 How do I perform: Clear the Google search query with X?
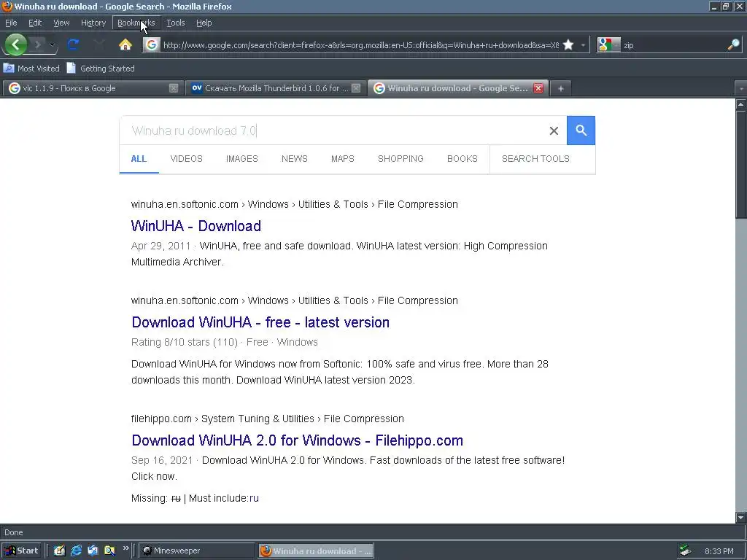coord(554,131)
